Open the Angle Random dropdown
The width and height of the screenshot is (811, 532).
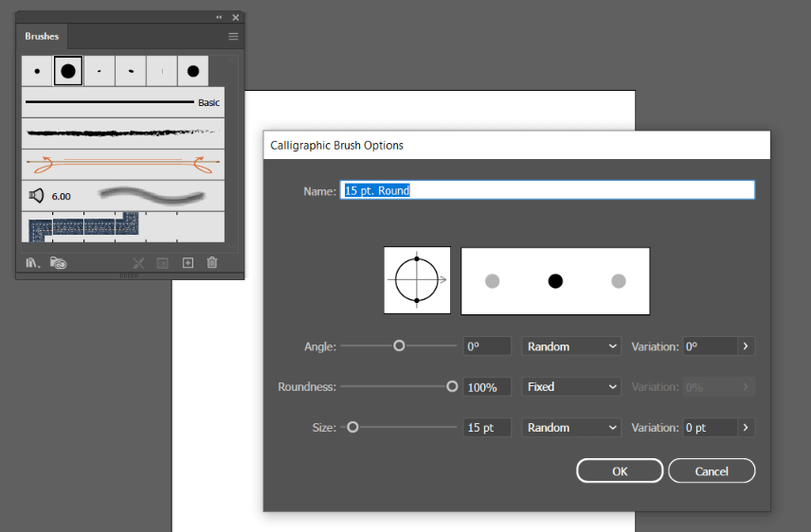pos(571,346)
